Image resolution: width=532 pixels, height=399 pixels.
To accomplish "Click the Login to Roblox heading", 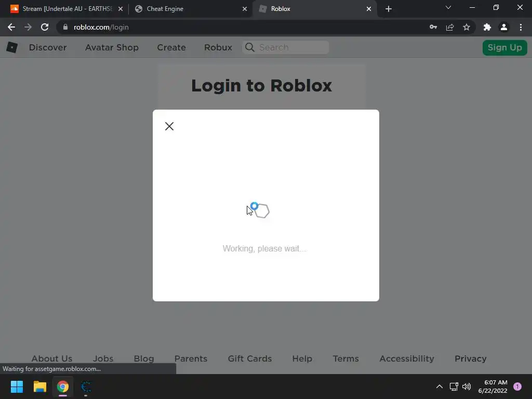I will (x=262, y=86).
